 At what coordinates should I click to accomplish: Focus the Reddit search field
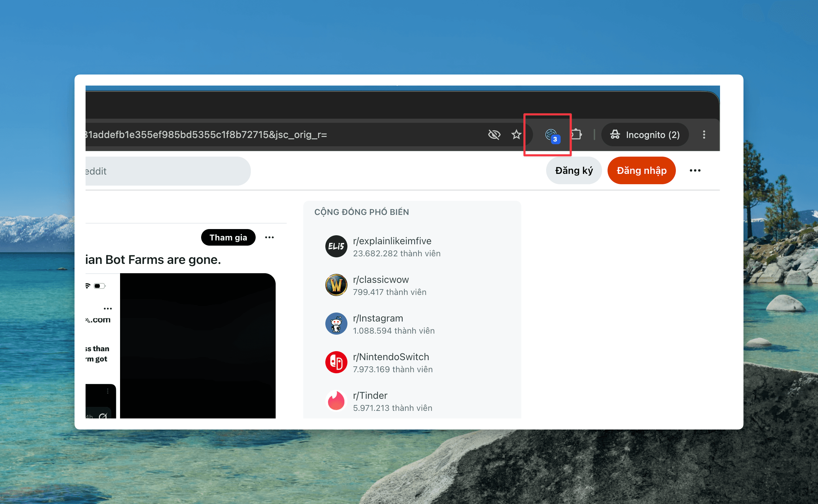(x=168, y=171)
